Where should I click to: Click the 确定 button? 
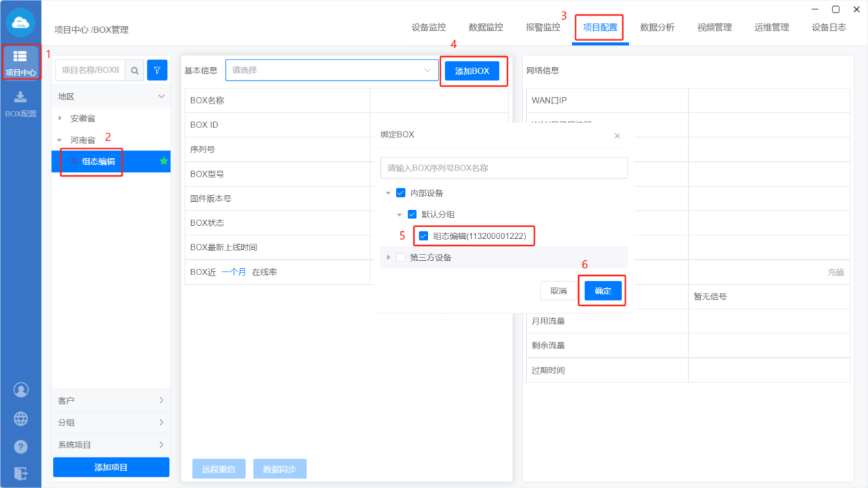tap(603, 291)
